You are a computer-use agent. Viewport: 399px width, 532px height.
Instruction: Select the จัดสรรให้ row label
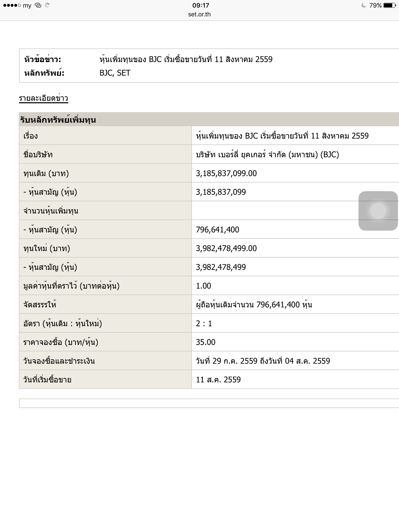tap(40, 304)
